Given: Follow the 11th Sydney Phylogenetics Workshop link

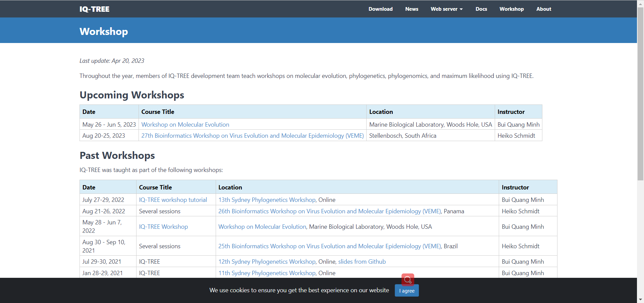Looking at the screenshot, I should 267,273.
